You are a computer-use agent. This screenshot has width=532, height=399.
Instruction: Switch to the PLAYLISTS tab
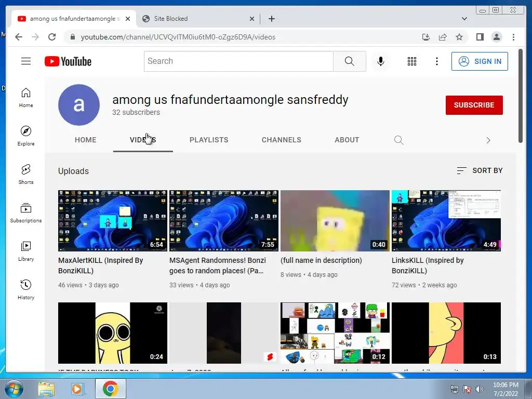coord(209,140)
